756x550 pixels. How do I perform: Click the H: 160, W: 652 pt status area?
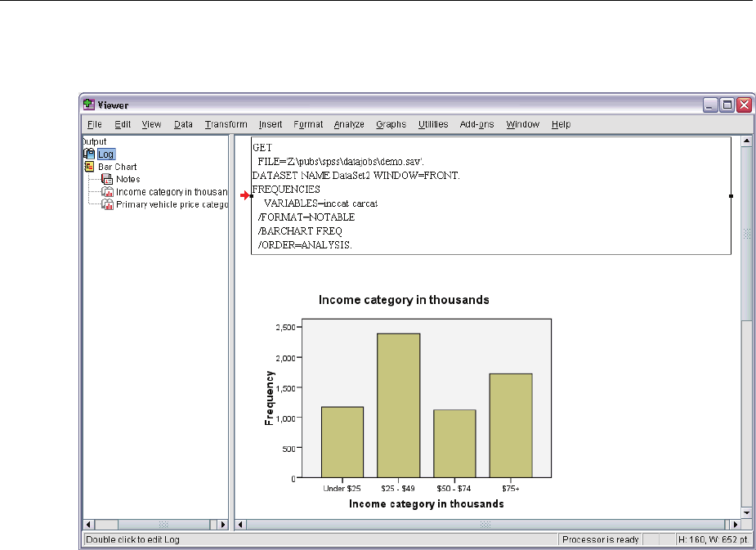[713, 539]
